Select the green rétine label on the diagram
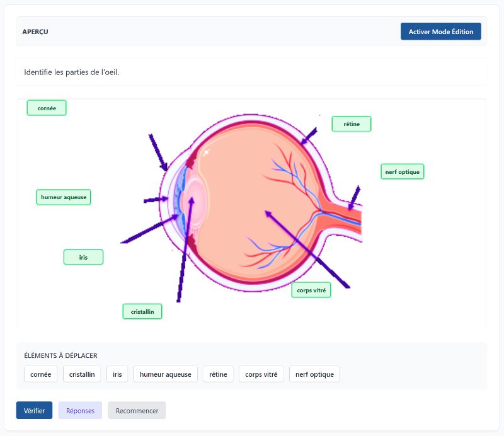The height and width of the screenshot is (436, 504). click(x=352, y=124)
